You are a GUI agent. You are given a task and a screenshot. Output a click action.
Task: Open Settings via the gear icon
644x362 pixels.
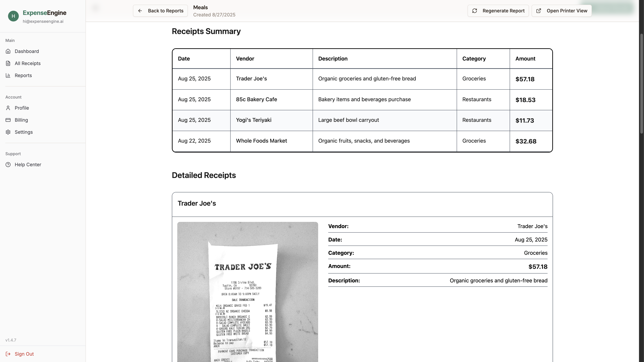(8, 132)
